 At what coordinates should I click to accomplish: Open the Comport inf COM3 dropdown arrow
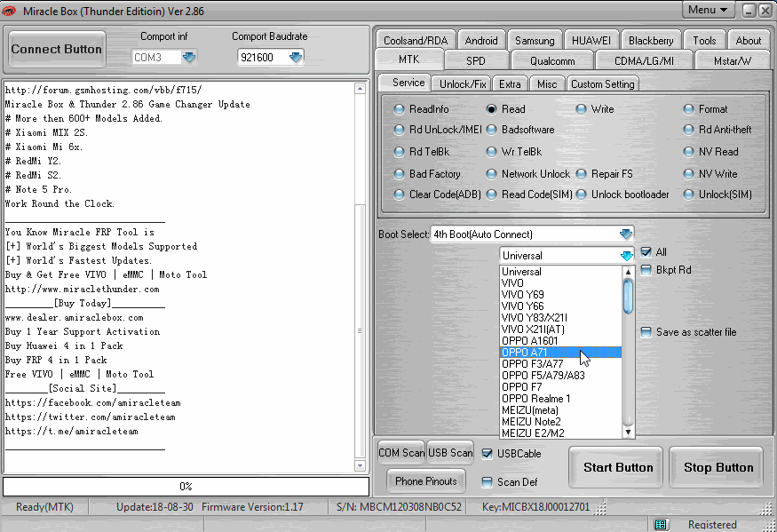(189, 58)
